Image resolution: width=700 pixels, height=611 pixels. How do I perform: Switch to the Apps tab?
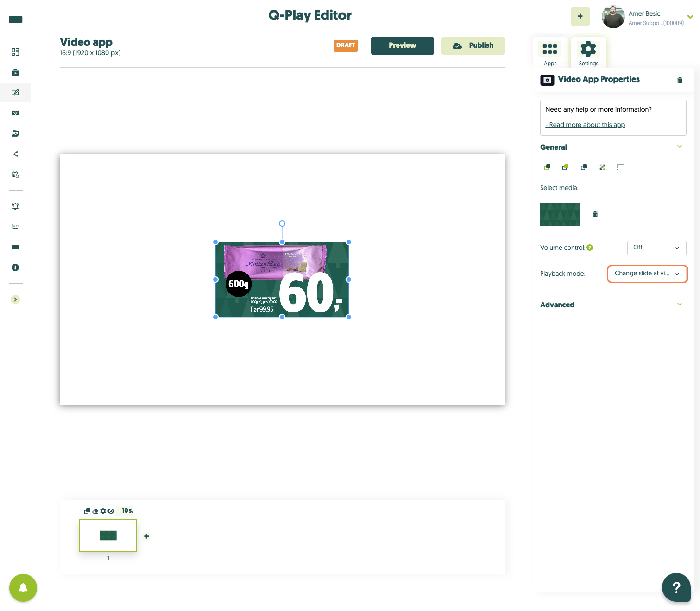[550, 53]
